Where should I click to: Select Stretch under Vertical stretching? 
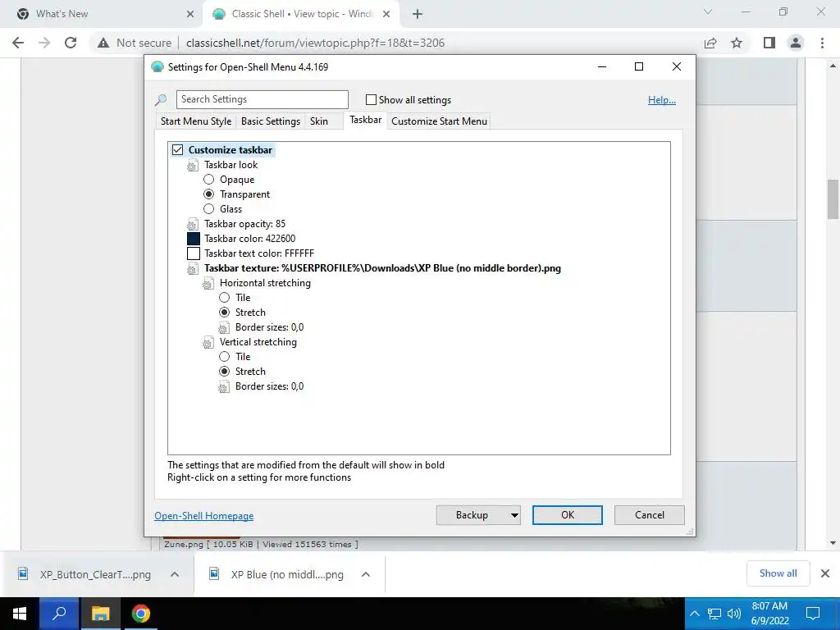(x=224, y=372)
